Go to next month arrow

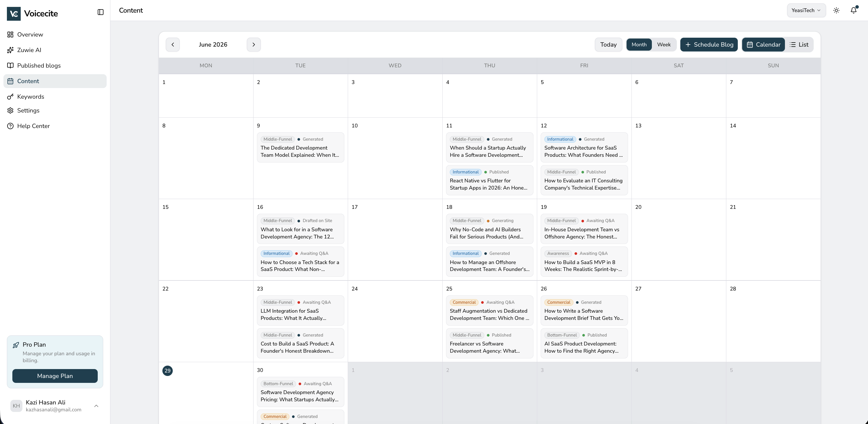point(254,45)
